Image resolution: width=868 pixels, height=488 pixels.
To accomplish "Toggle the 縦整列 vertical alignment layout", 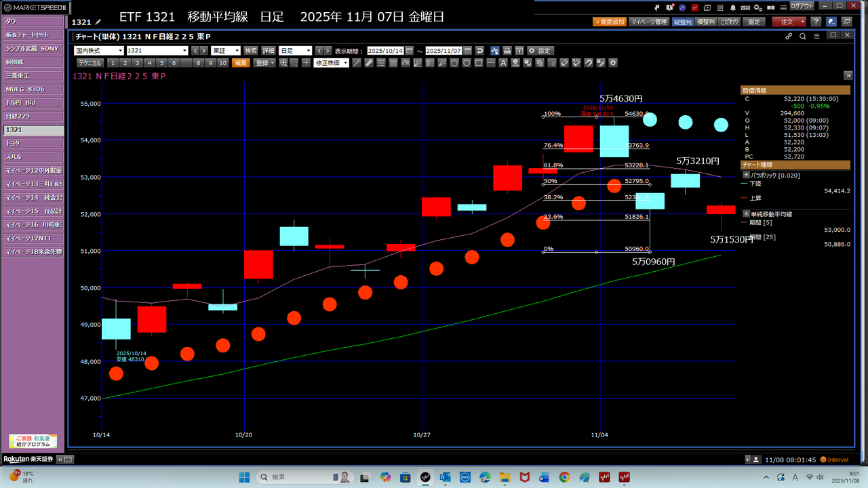I will click(683, 22).
